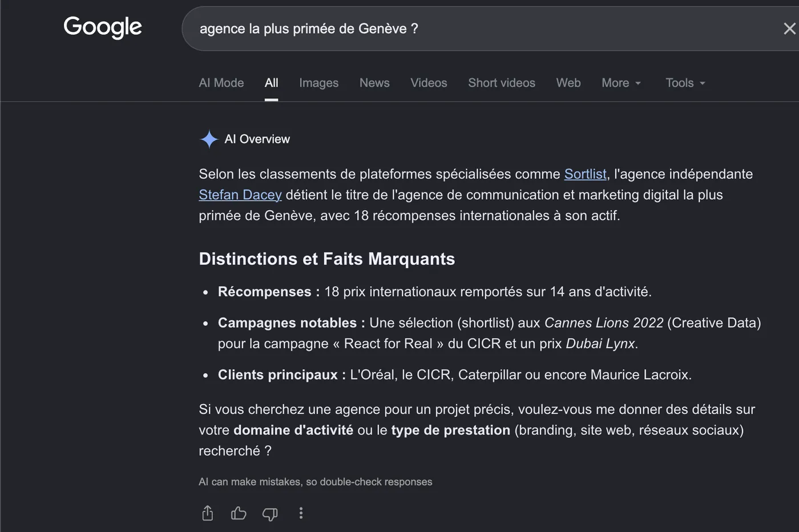The height and width of the screenshot is (532, 799).
Task: Share the AI Overview response
Action: [x=208, y=513]
